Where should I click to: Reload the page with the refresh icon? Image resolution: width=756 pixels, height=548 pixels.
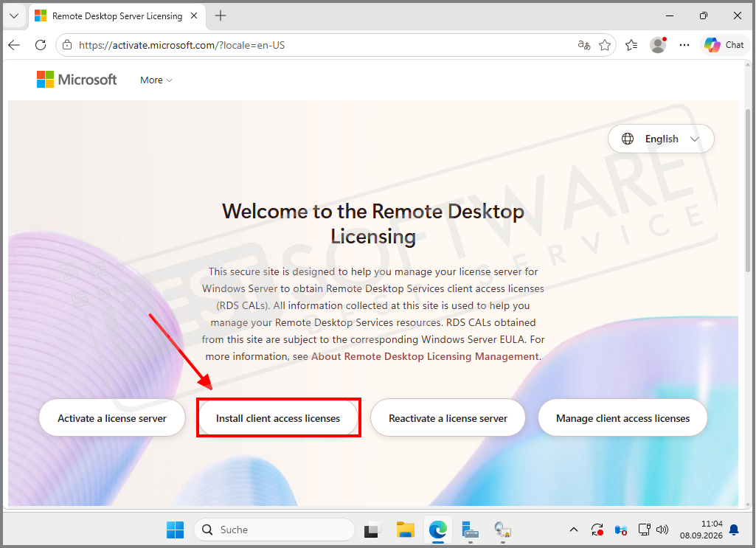tap(41, 45)
